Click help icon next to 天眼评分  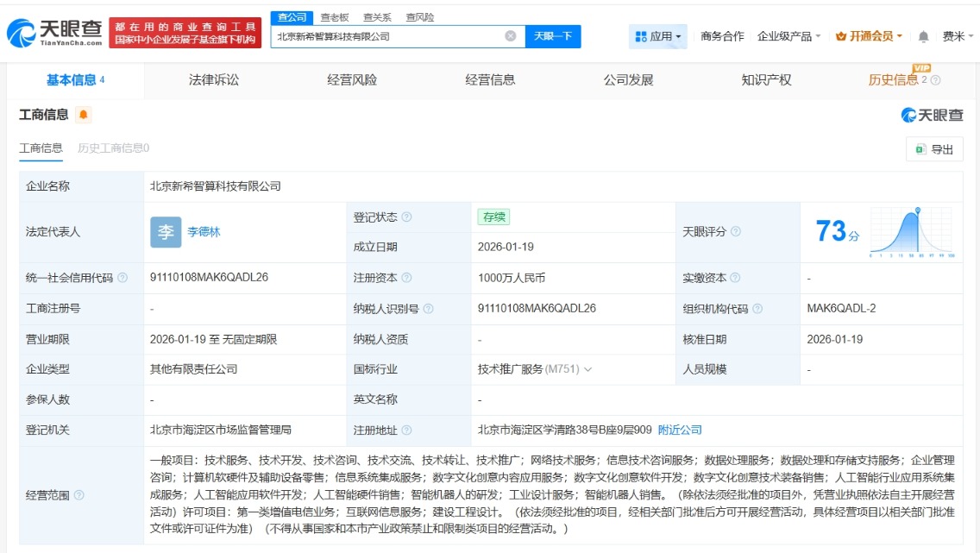click(736, 232)
